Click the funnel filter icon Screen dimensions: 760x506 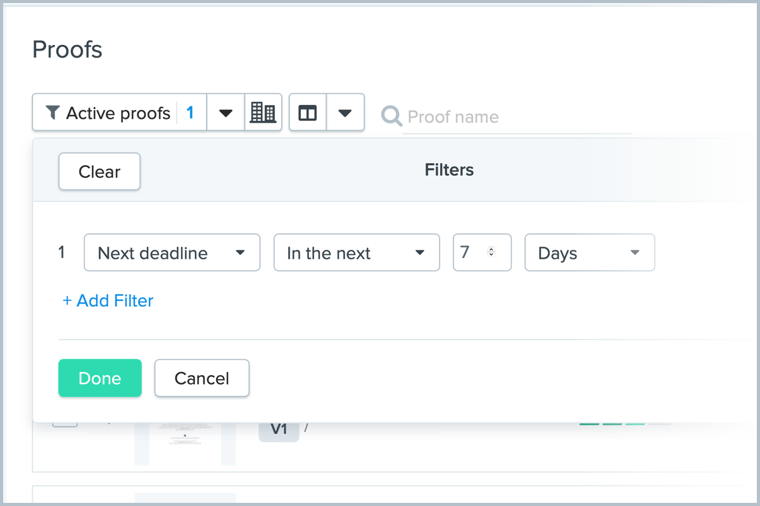pos(53,113)
